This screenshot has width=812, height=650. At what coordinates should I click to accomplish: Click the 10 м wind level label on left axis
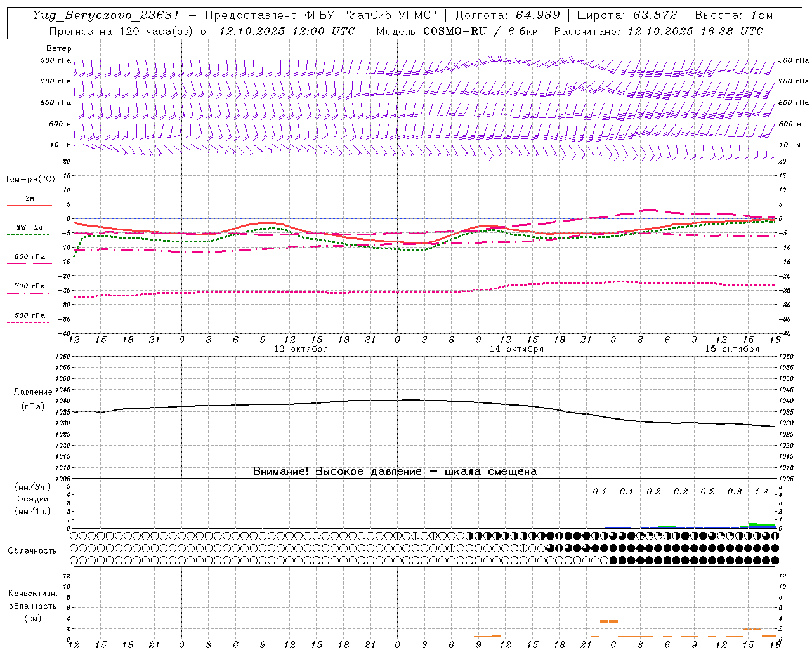point(60,145)
